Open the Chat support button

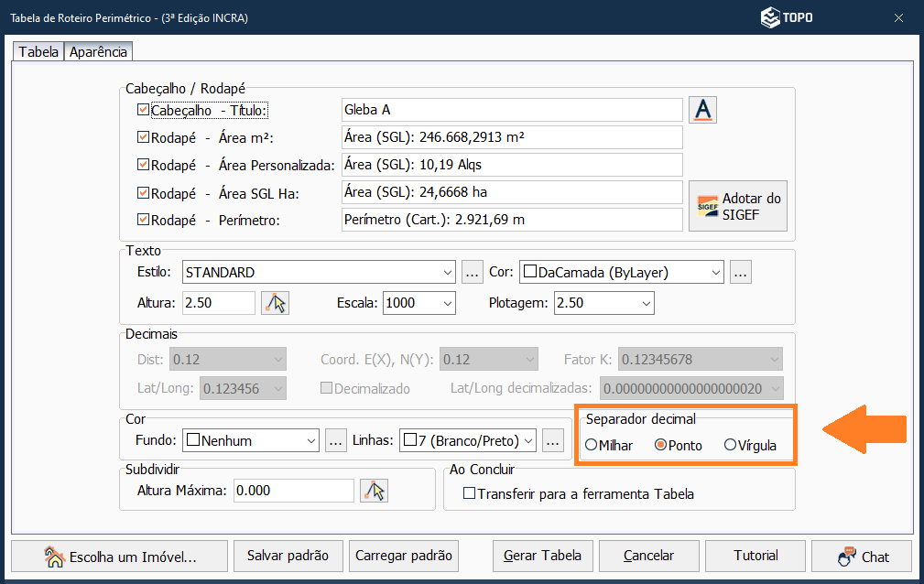[x=863, y=556]
